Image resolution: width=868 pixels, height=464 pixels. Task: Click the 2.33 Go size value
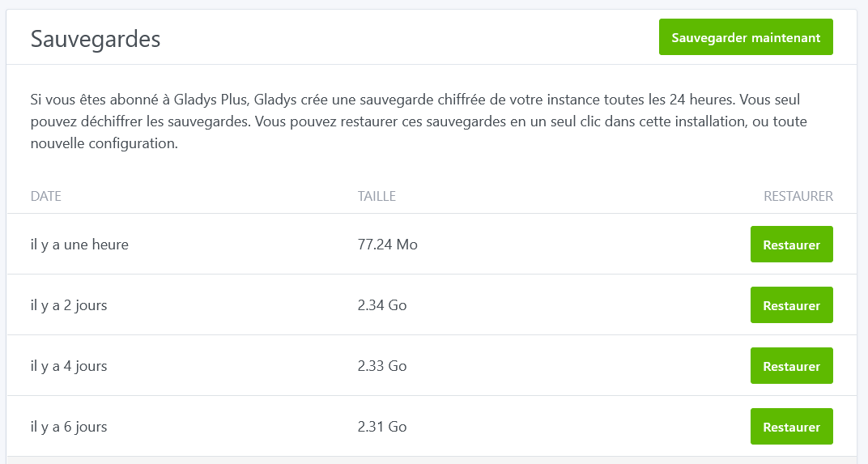pyautogui.click(x=382, y=366)
